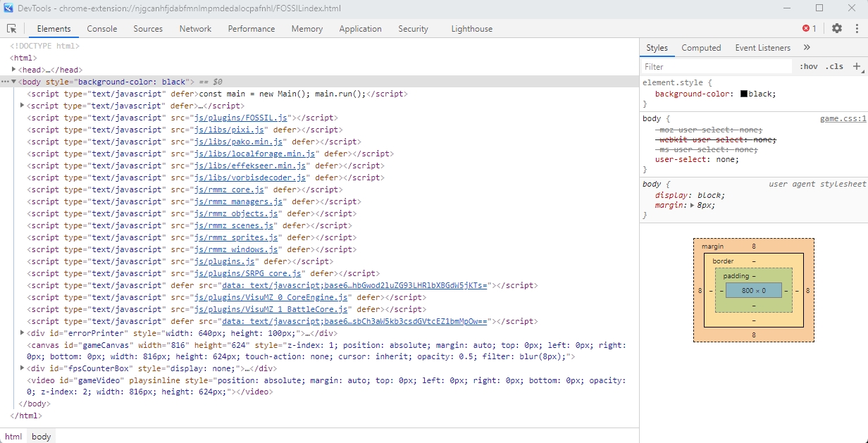Toggle the .cls class editor button
This screenshot has width=868, height=443.
click(834, 66)
